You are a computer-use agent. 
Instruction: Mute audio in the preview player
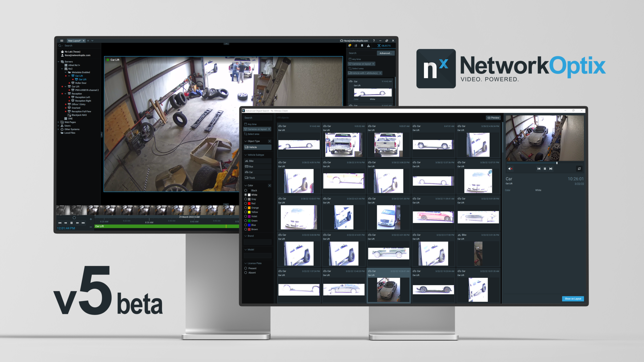click(511, 169)
